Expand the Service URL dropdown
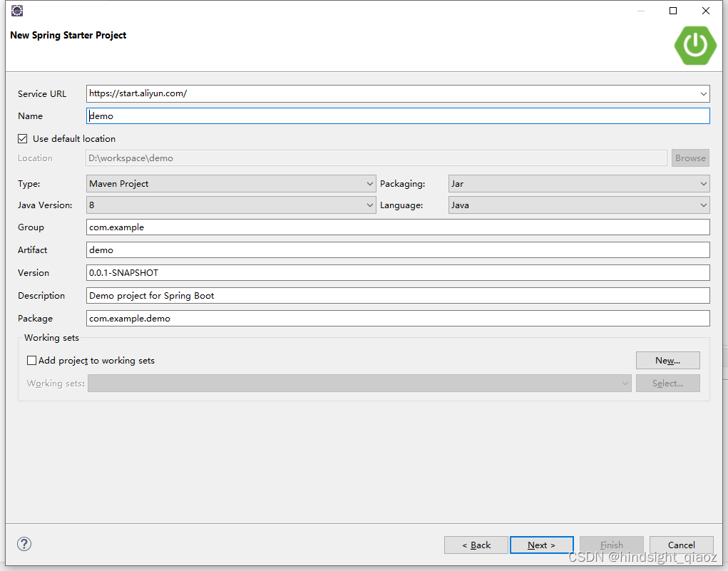The image size is (728, 571). pos(703,94)
